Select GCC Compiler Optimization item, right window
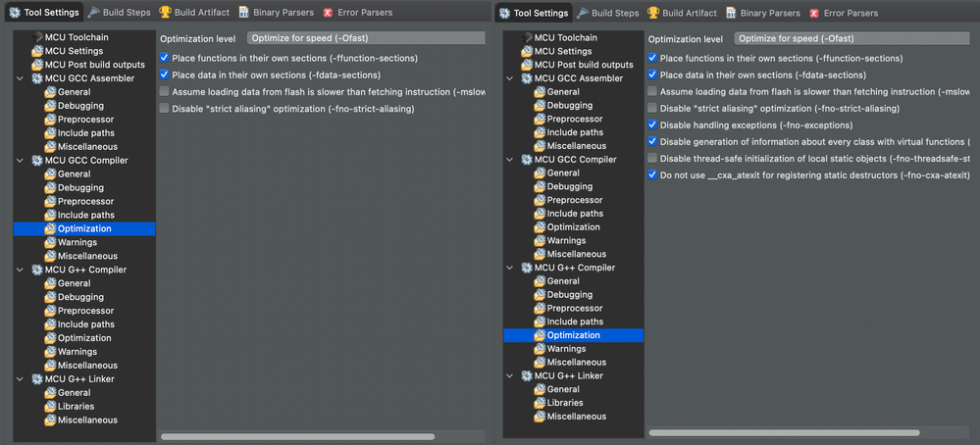 [573, 227]
